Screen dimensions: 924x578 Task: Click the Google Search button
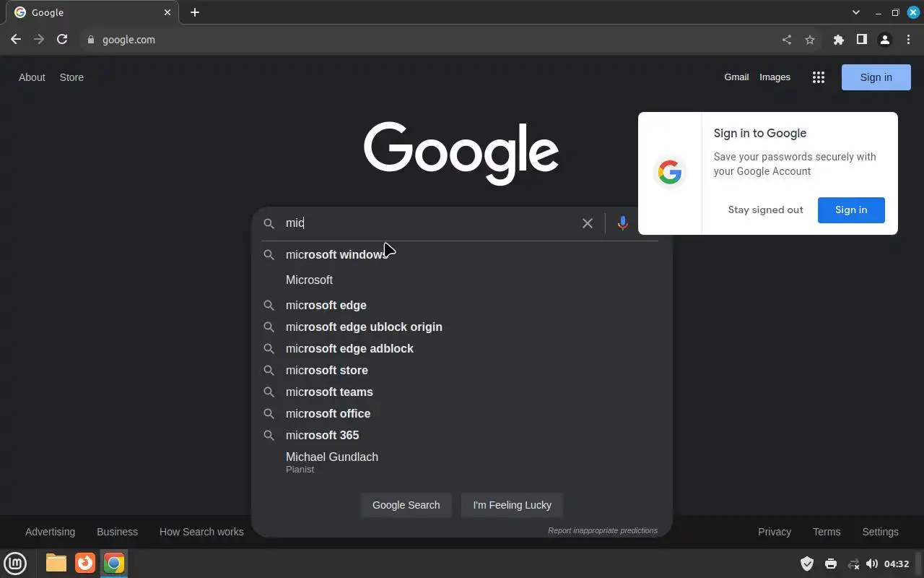click(x=406, y=505)
